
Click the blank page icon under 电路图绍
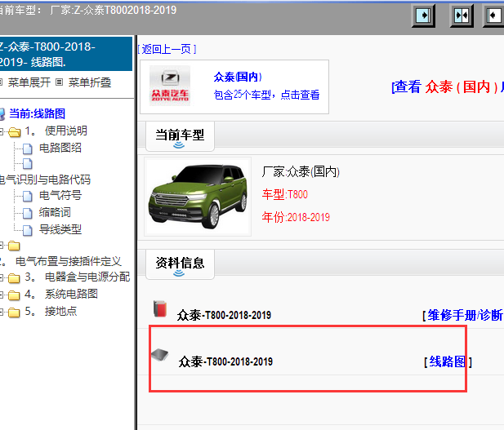(28, 164)
